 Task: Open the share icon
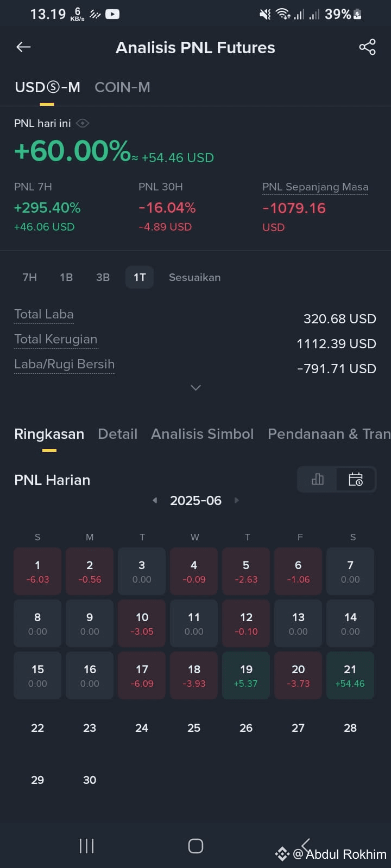coord(368,47)
